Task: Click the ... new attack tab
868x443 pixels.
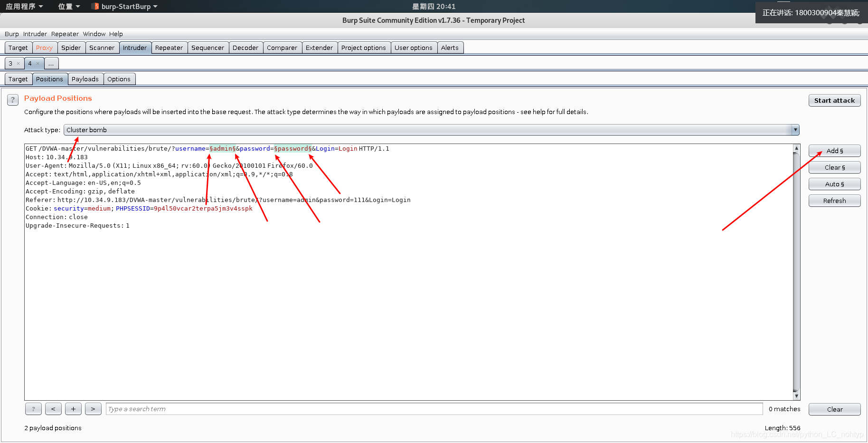Action: 51,63
